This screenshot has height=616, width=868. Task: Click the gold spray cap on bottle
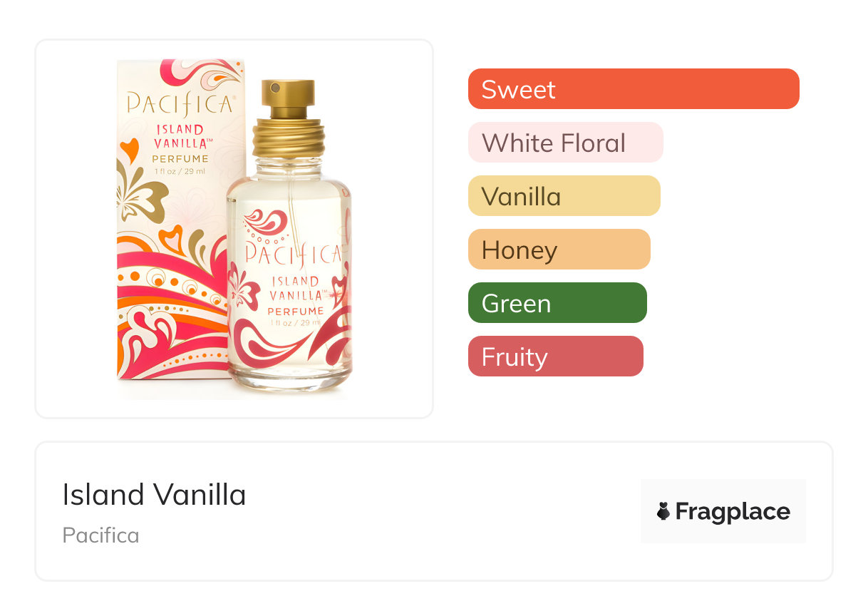288,99
